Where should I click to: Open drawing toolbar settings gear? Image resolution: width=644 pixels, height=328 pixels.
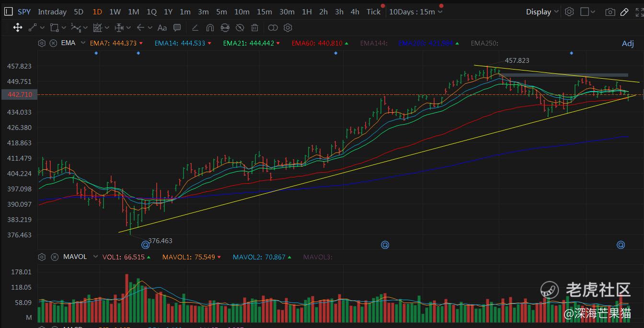point(287,28)
